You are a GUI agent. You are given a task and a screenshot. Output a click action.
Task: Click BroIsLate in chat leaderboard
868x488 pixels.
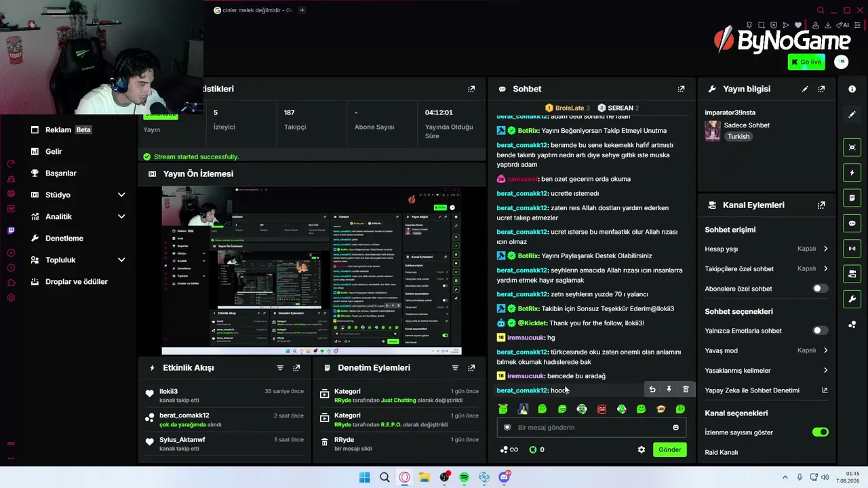coord(569,108)
